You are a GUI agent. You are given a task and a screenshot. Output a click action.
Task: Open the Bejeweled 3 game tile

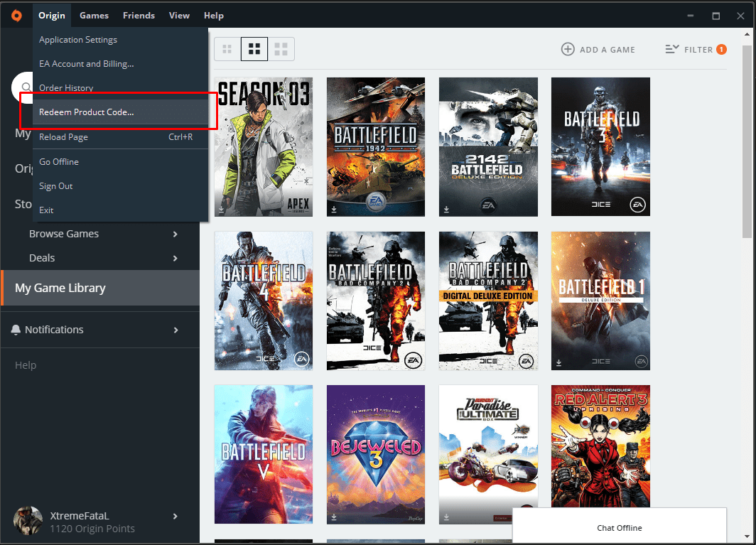(376, 454)
